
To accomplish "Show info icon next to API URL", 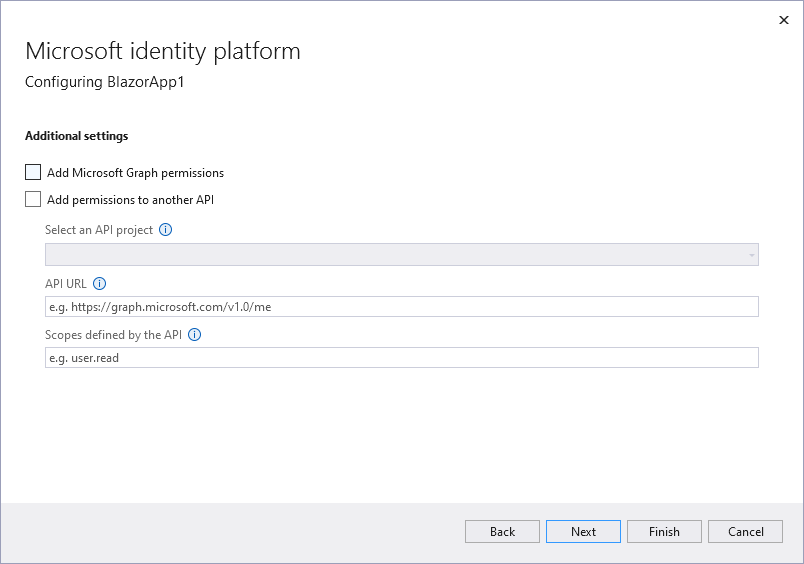I will 99,284.
